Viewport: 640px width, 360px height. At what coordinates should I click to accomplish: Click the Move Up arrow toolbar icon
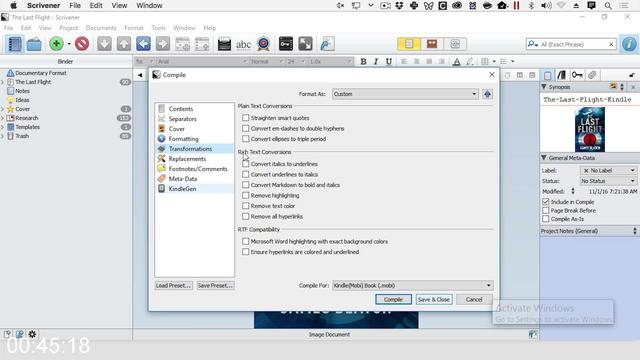pos(124,44)
